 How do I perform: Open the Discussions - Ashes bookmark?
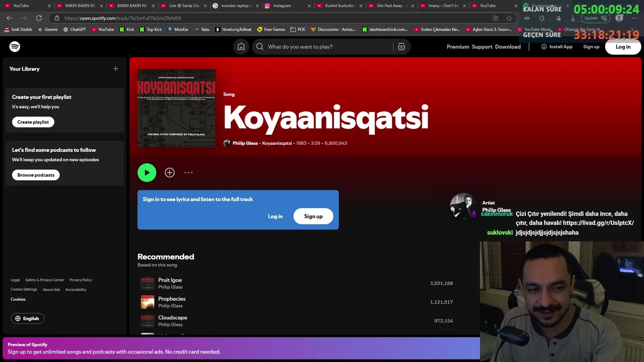pyautogui.click(x=333, y=30)
